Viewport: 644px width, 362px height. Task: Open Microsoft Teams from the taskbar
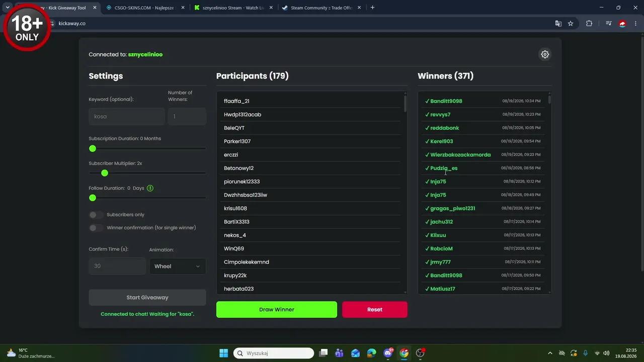(339, 353)
